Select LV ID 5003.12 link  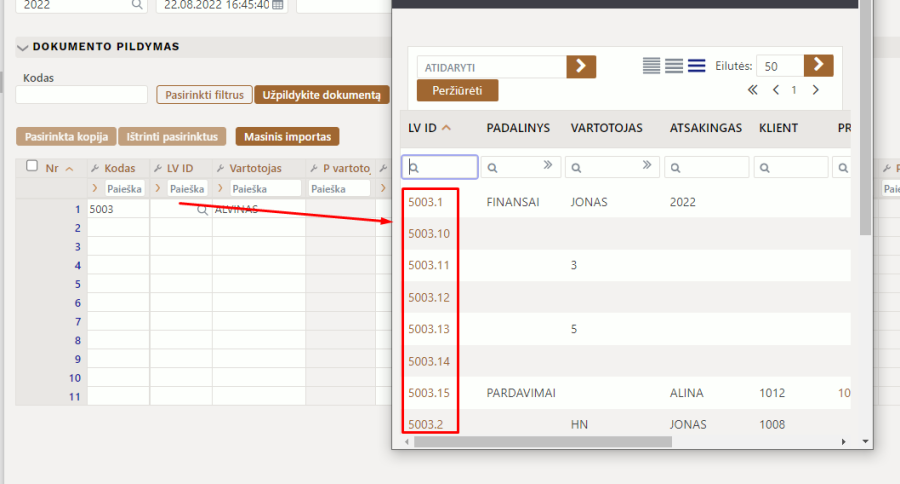pyautogui.click(x=429, y=297)
